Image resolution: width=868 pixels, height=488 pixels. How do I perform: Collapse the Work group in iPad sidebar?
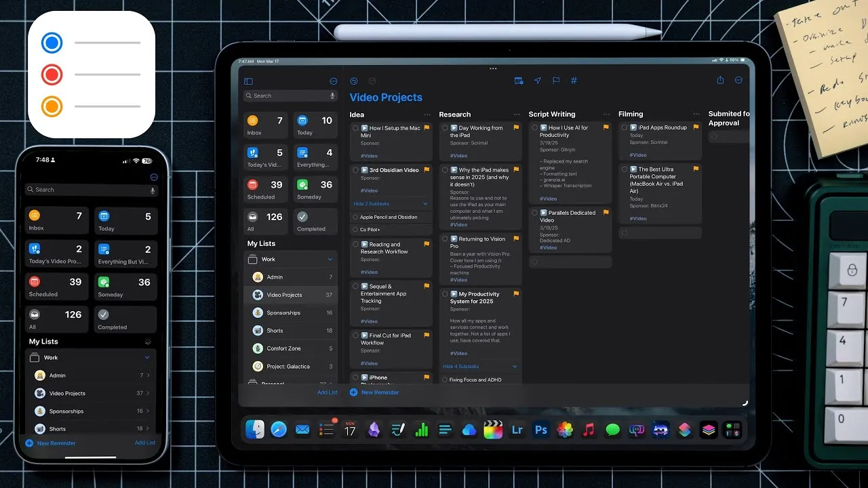tap(330, 259)
